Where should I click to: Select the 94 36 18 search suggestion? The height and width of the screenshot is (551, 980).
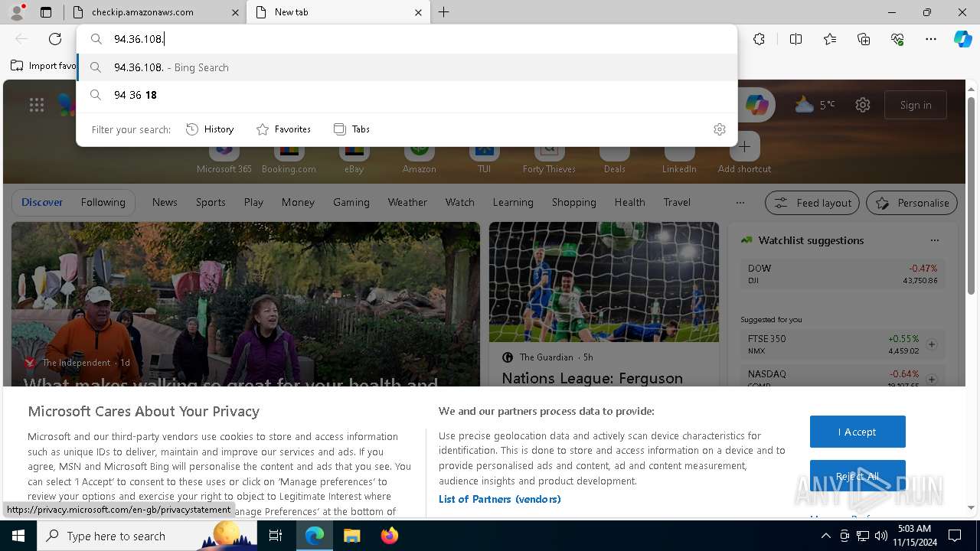[x=407, y=95]
